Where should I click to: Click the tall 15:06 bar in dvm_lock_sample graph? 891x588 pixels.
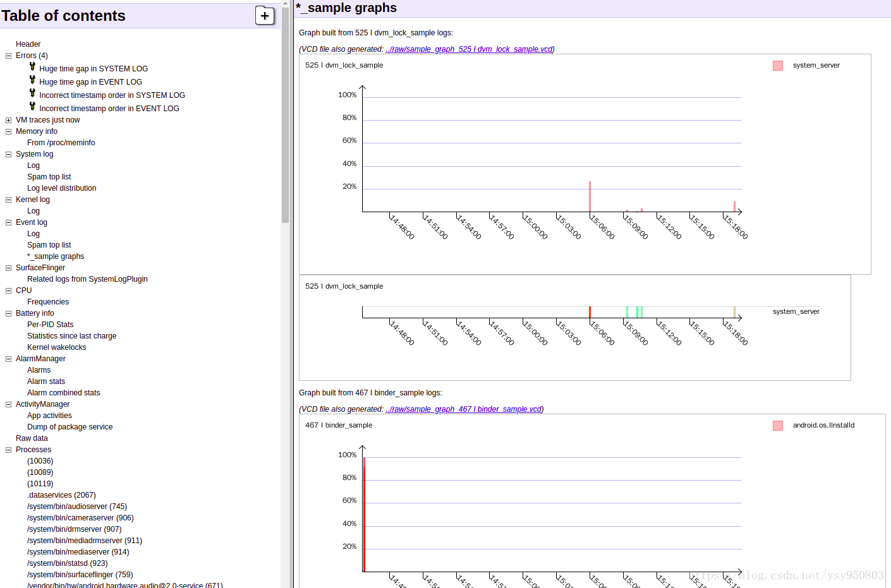click(x=590, y=196)
